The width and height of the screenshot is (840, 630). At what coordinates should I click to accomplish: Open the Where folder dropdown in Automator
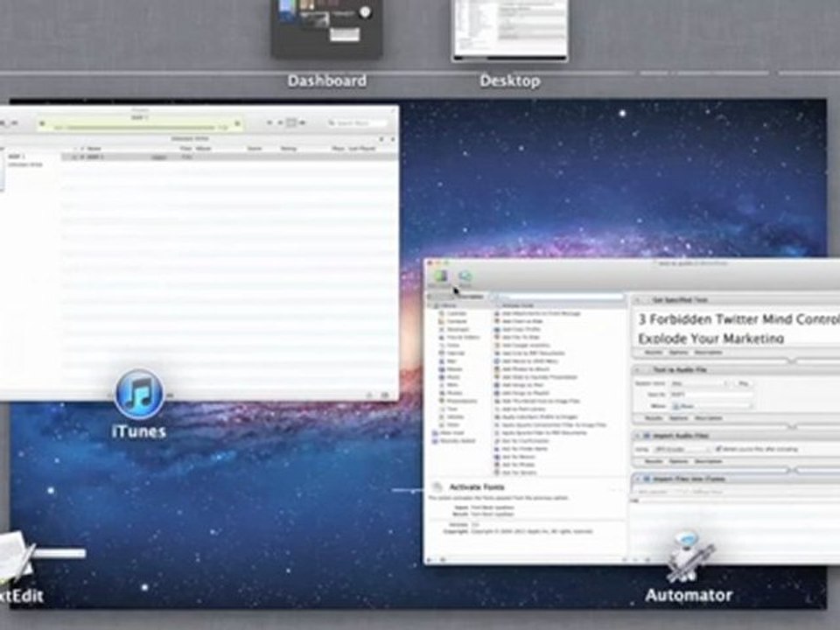pos(711,406)
